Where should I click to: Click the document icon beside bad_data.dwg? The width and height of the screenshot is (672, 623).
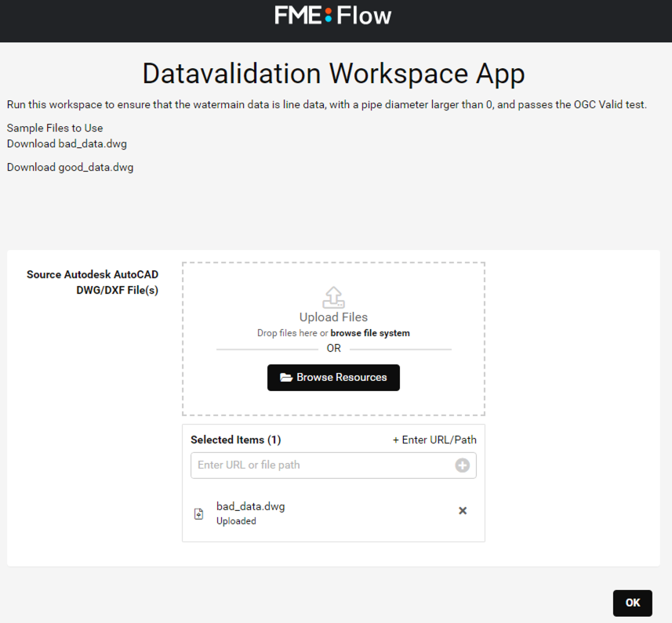(x=198, y=513)
